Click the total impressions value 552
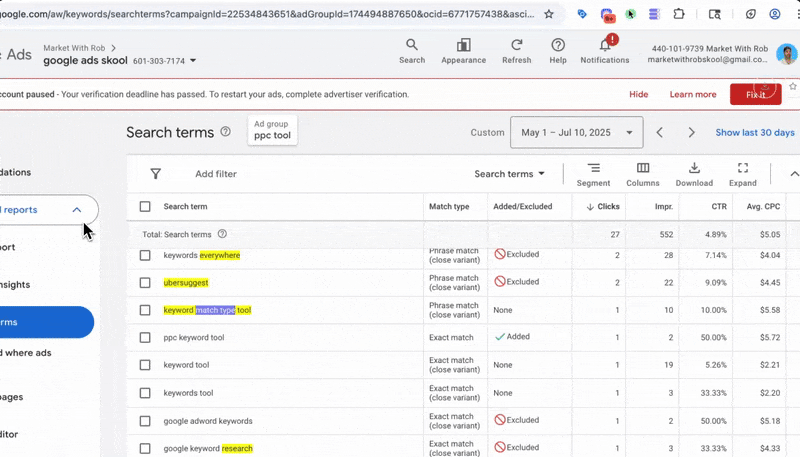The width and height of the screenshot is (800, 457). click(666, 235)
